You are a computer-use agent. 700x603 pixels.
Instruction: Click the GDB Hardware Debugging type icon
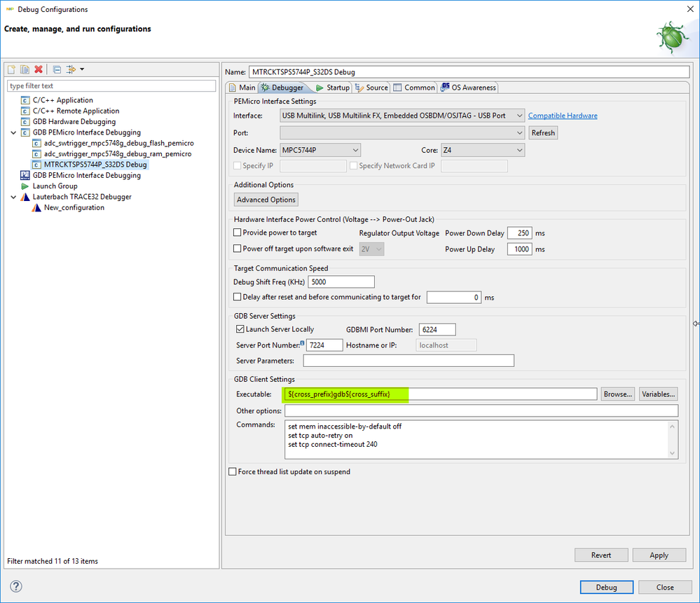(x=25, y=121)
